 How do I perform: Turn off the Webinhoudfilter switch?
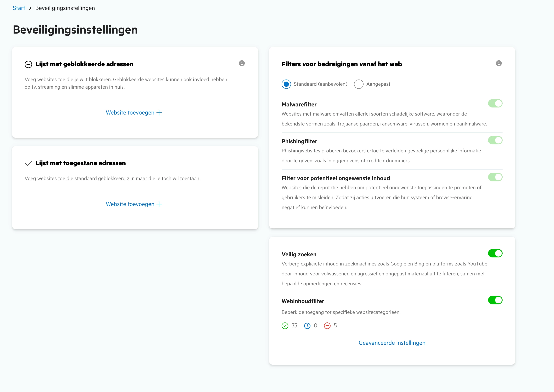click(x=495, y=300)
